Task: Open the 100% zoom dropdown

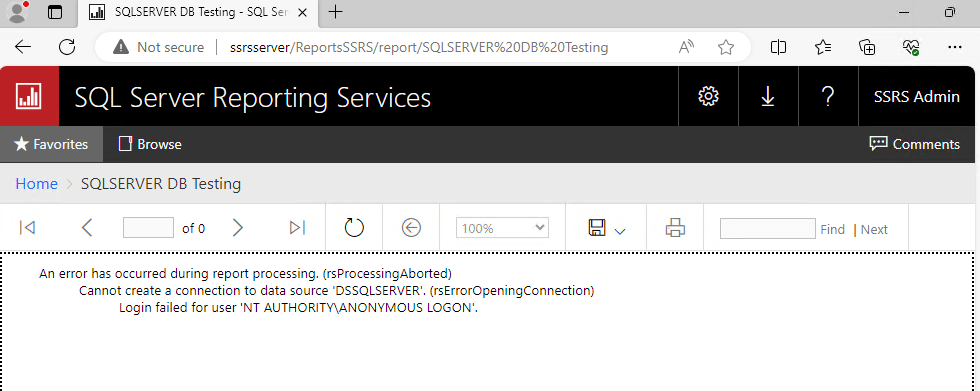Action: pos(502,228)
